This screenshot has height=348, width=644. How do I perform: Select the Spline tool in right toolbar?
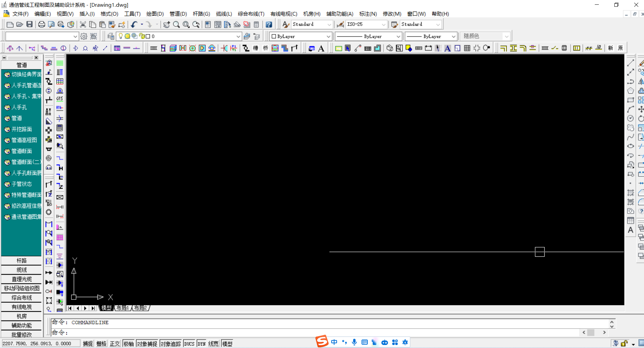pos(631,137)
